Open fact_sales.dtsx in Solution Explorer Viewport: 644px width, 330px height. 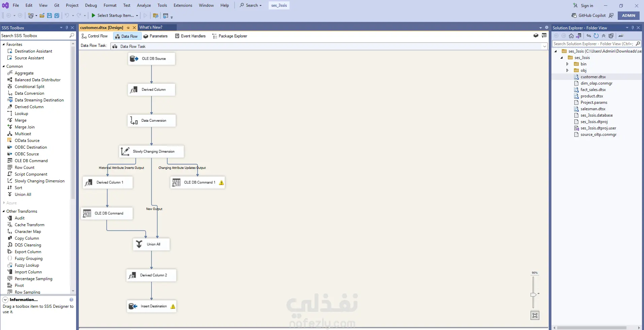tap(593, 90)
